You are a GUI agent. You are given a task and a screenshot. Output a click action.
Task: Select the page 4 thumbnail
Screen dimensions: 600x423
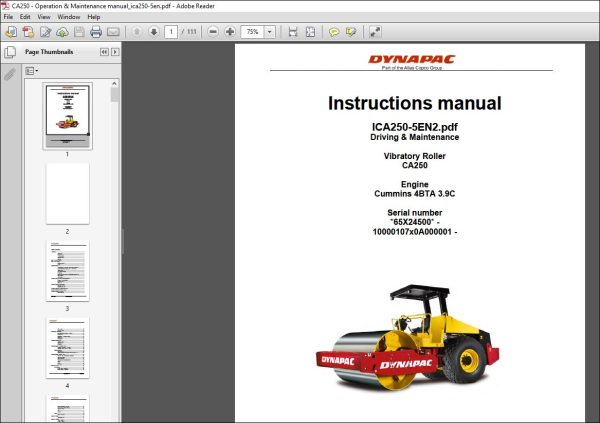point(68,348)
